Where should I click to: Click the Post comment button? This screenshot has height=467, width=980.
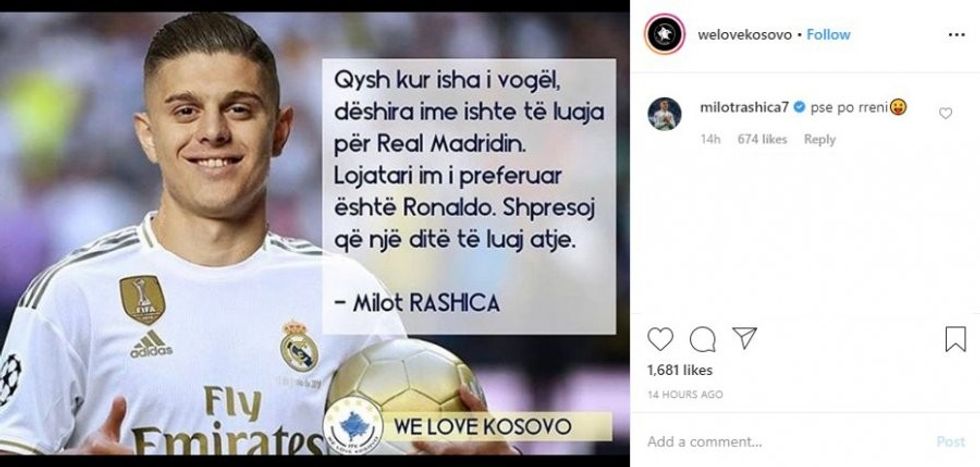(x=951, y=441)
